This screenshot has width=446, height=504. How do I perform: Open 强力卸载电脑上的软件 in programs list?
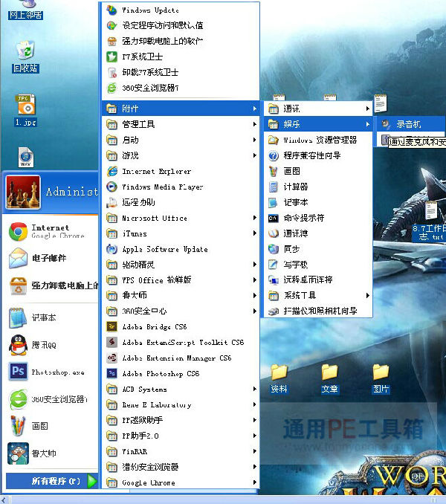[181, 41]
